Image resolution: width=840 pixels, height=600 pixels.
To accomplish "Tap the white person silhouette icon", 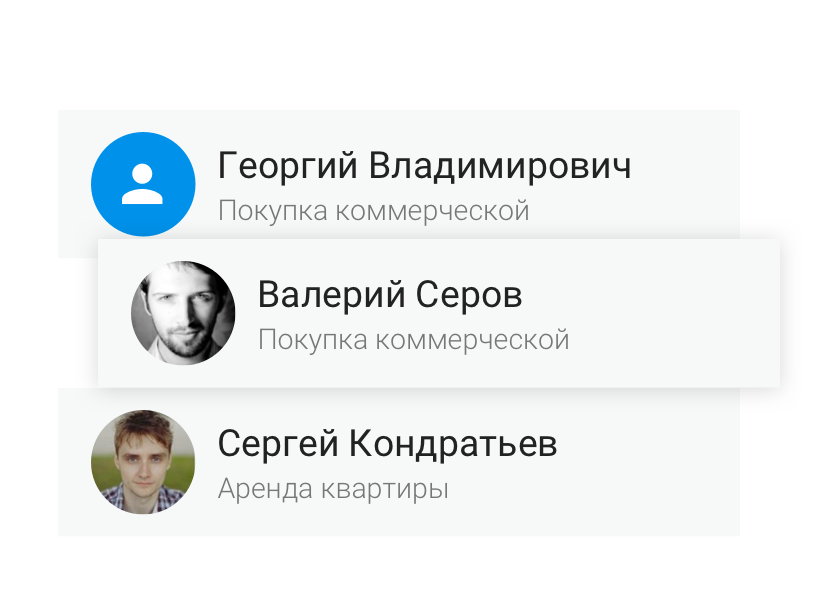I will 142,184.
